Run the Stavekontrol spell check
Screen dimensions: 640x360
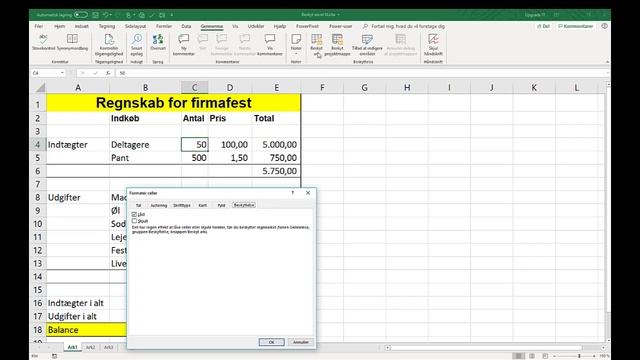point(43,42)
